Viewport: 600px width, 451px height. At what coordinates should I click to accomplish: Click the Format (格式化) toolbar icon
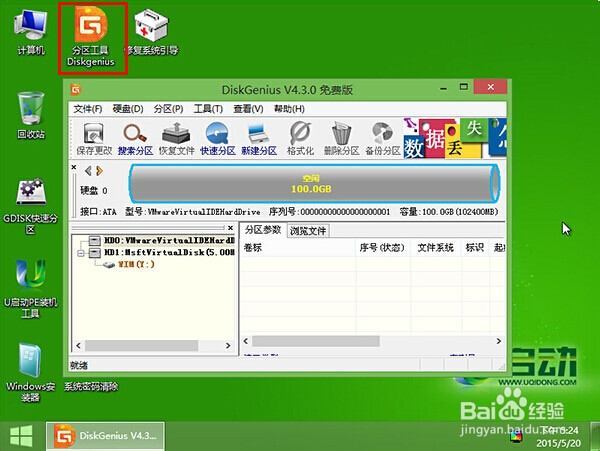tap(300, 138)
